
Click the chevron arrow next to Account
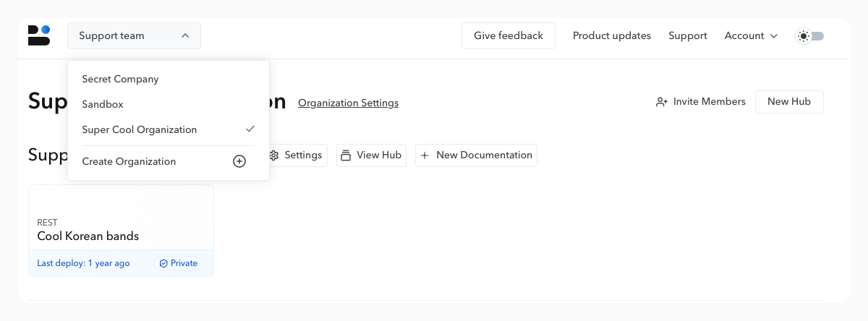pos(774,36)
